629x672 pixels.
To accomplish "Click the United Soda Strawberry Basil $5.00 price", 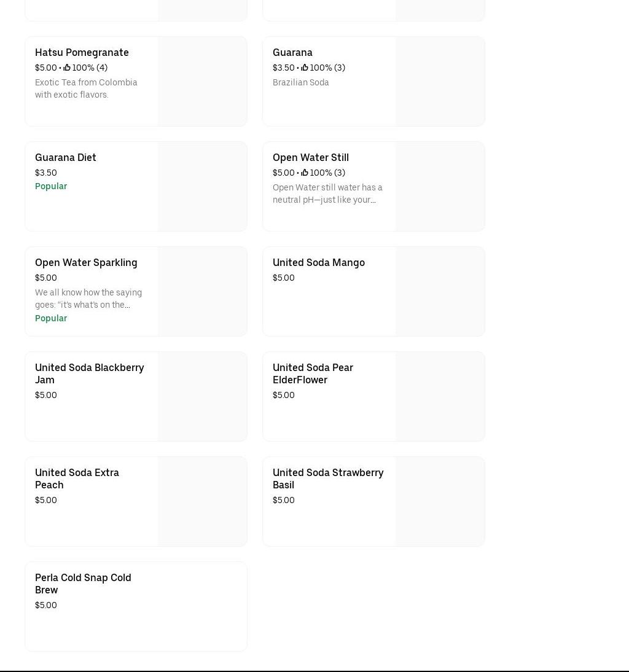I will click(283, 500).
